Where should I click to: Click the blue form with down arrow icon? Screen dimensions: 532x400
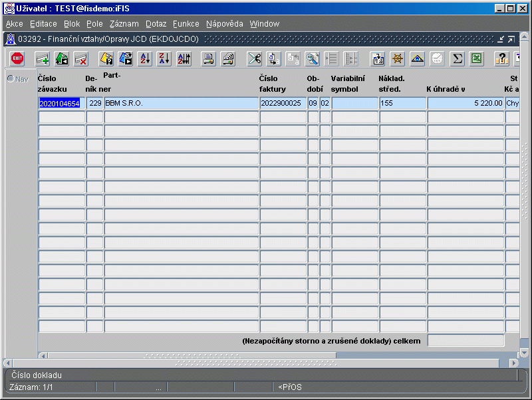(378, 58)
